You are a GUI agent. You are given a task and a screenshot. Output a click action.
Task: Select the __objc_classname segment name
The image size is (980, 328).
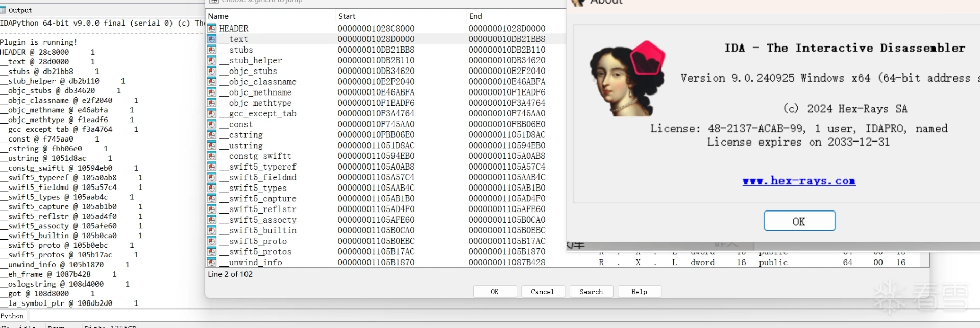coord(258,82)
